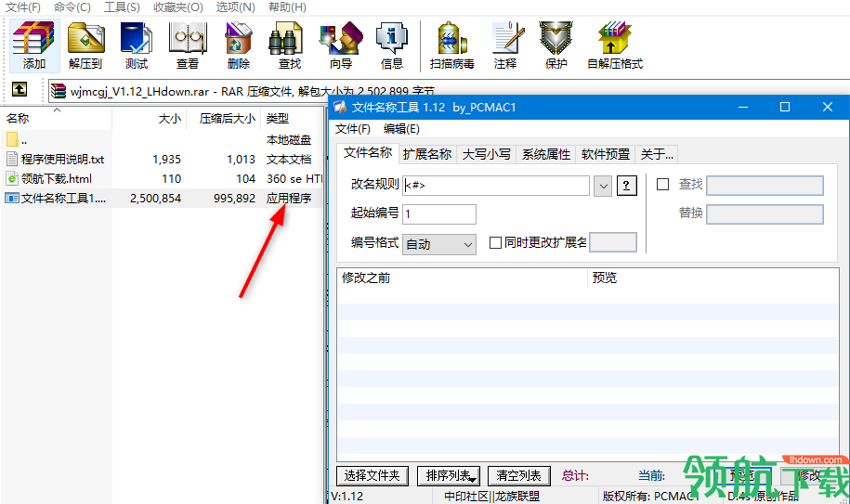This screenshot has width=850, height=504.
Task: Click the 995,892 packed size cell
Action: point(234,199)
